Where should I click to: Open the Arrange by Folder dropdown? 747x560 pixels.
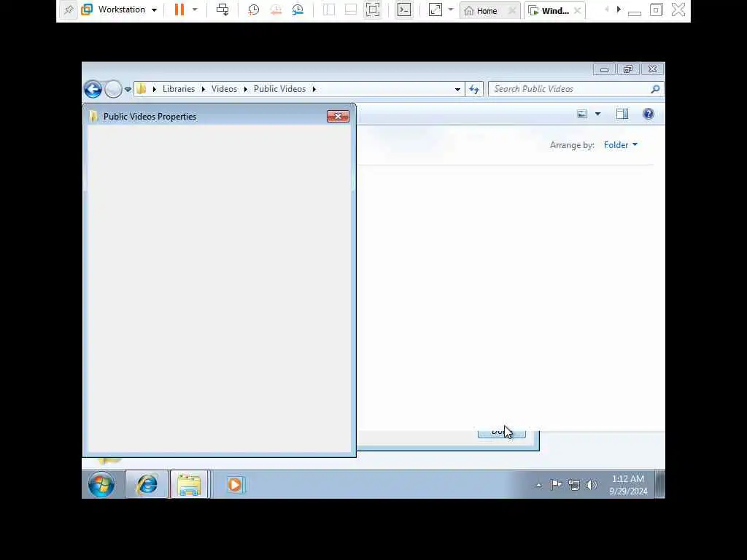(620, 145)
